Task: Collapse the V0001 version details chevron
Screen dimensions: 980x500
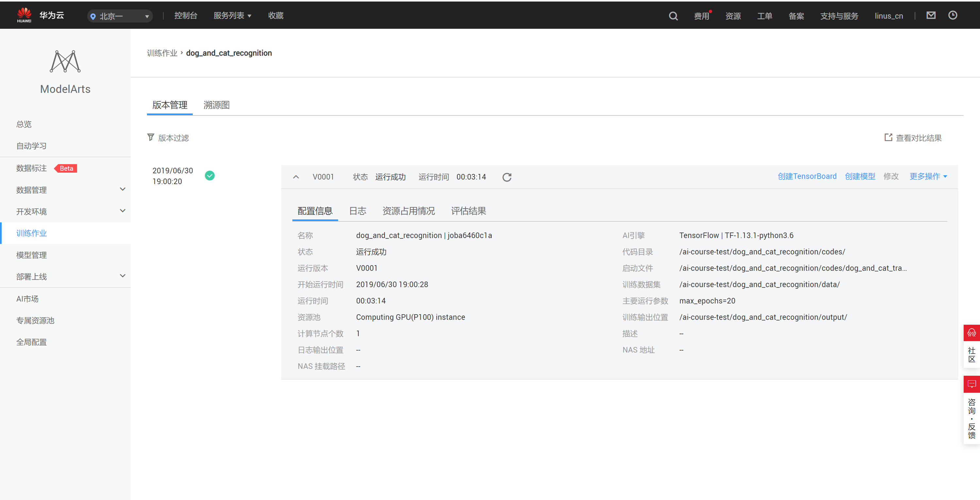Action: pos(296,177)
